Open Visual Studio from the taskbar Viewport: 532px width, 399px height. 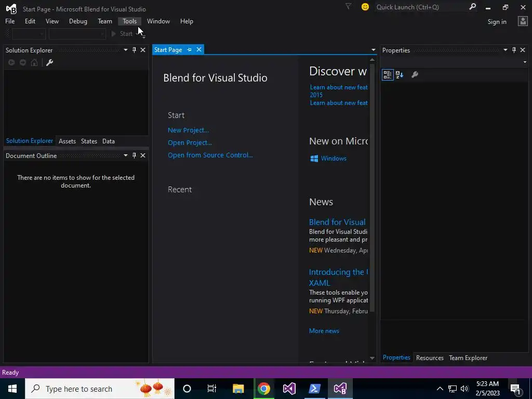[289, 389]
